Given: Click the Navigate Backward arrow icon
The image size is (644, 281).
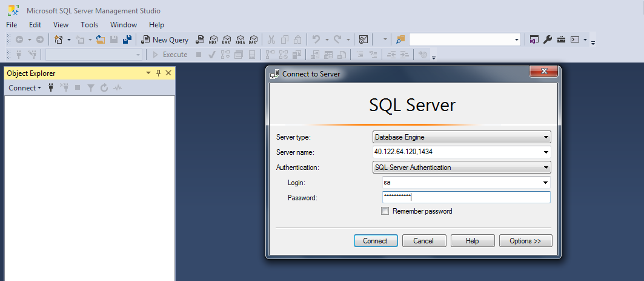Looking at the screenshot, I should (x=19, y=39).
